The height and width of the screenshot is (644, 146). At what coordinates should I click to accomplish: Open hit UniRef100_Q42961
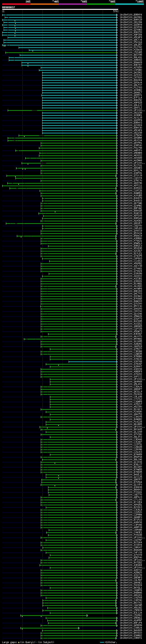(131, 17)
